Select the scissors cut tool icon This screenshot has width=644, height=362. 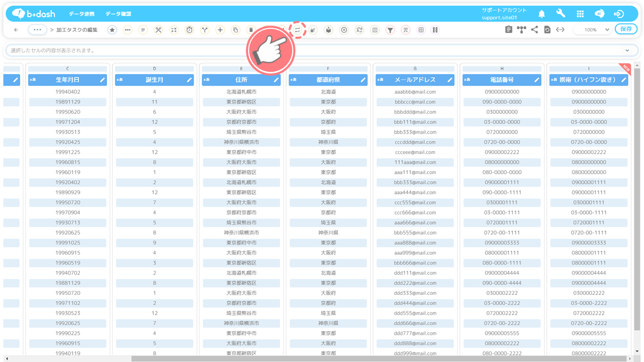tap(158, 30)
